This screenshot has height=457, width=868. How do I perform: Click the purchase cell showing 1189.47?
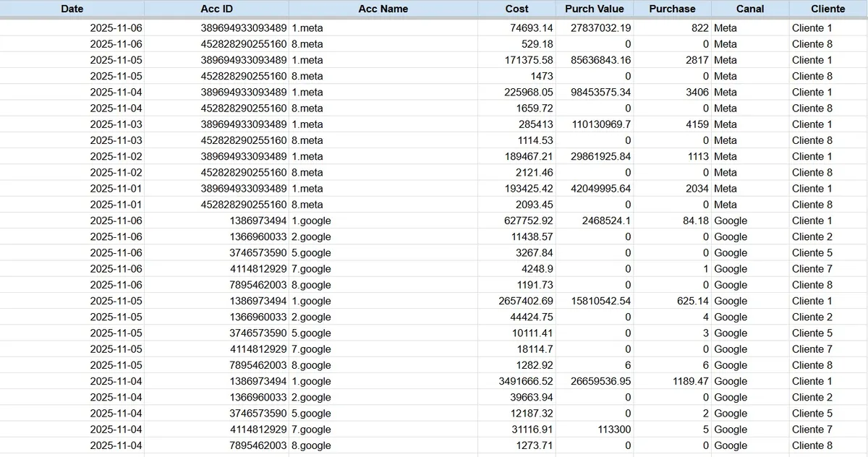[x=684, y=381]
